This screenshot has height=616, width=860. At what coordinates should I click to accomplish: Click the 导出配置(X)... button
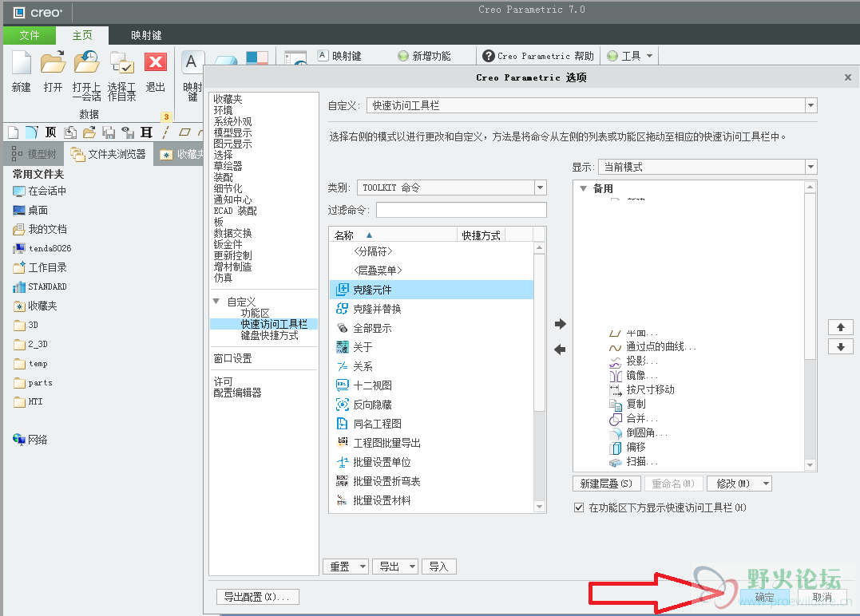258,597
